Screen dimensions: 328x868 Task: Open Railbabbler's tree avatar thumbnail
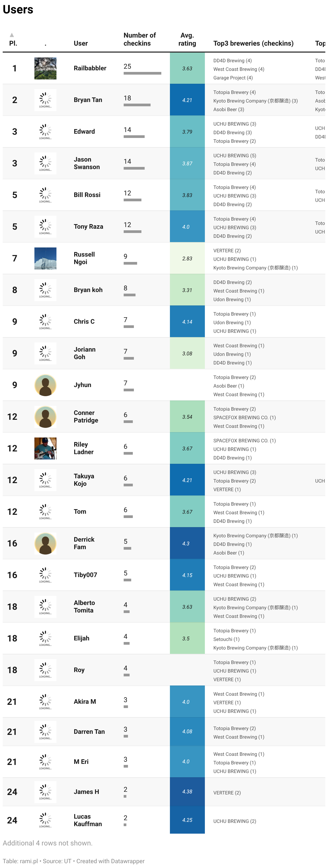point(45,68)
